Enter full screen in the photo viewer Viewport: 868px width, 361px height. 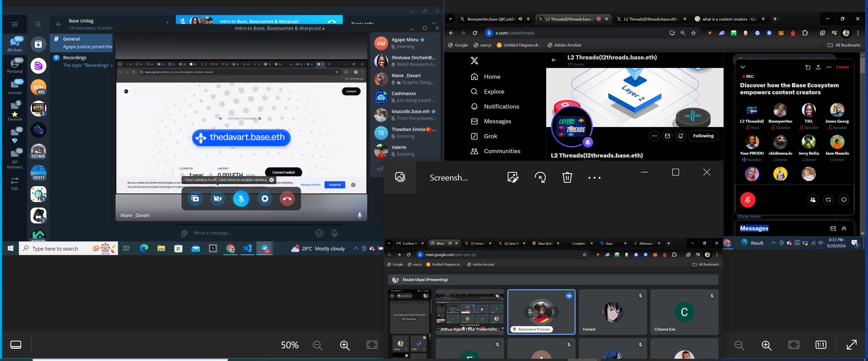click(x=851, y=345)
